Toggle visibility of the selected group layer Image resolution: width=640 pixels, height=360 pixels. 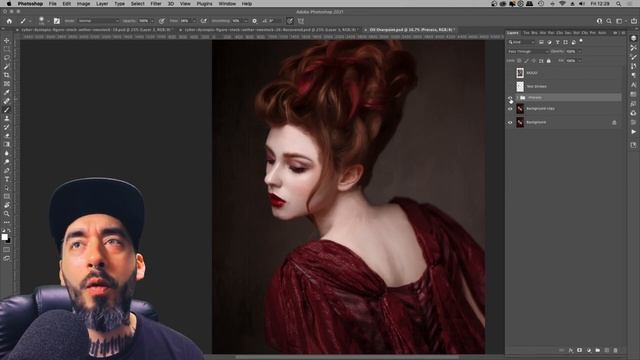click(x=510, y=98)
